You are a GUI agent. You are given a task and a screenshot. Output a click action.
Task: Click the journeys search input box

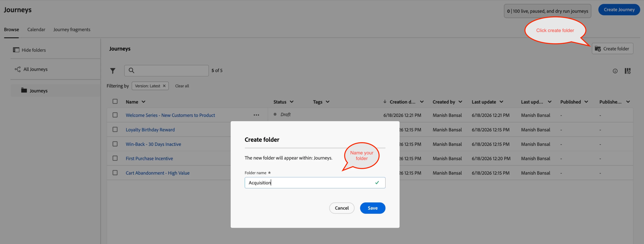(x=167, y=71)
